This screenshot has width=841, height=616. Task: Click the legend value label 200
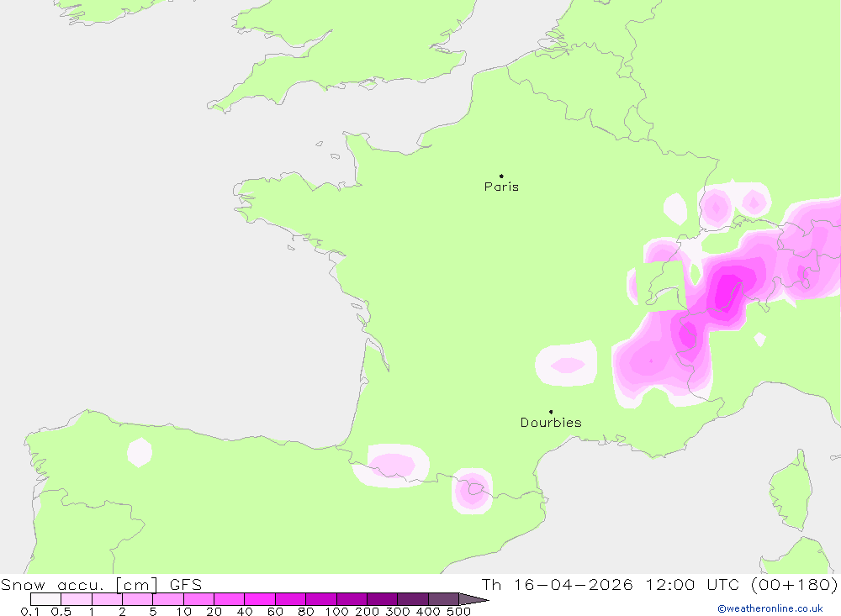(x=367, y=612)
